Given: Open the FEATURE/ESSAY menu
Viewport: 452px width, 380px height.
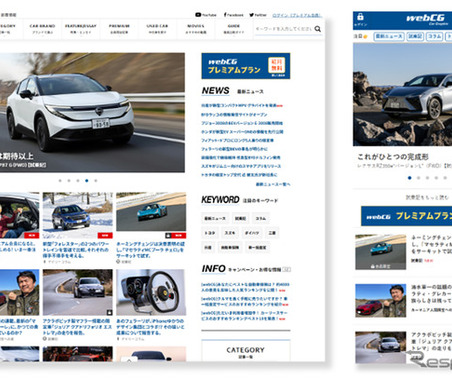Looking at the screenshot, I should [x=81, y=29].
